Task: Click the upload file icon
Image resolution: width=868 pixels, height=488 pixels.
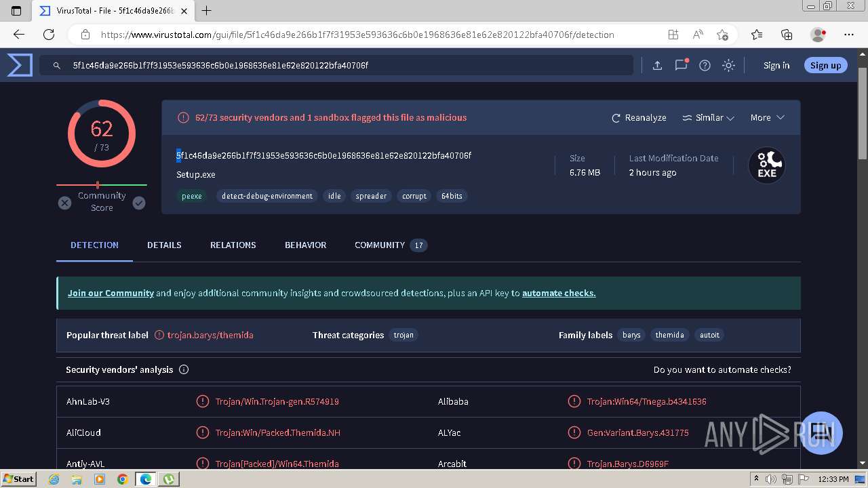Action: coord(657,65)
